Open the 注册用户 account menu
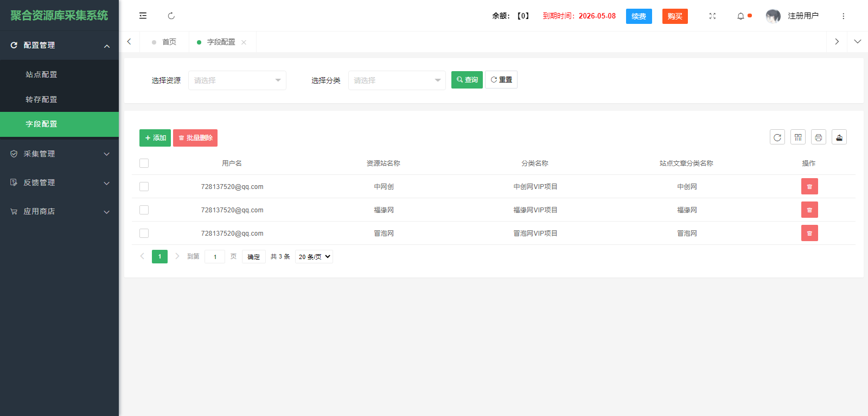The height and width of the screenshot is (416, 868). [x=803, y=16]
